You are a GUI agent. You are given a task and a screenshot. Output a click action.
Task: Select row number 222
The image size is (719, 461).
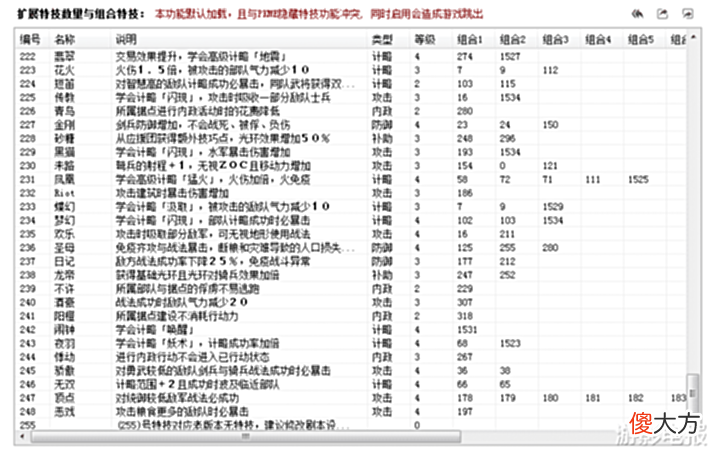(28, 56)
